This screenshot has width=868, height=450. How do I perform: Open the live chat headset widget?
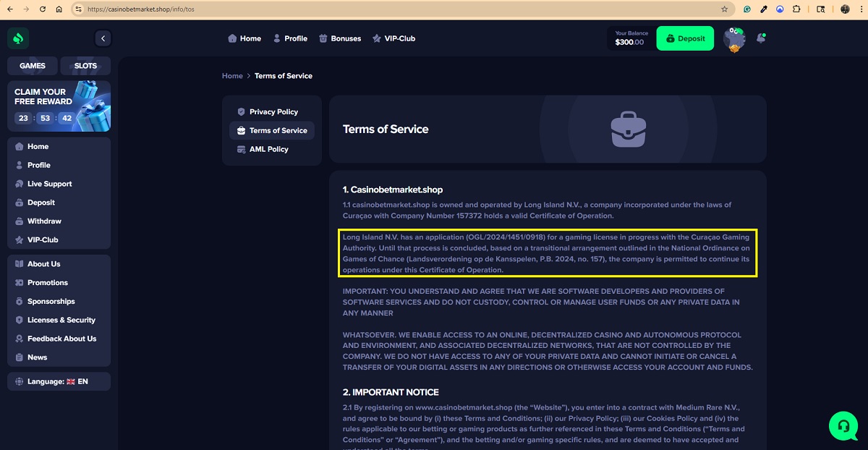843,426
